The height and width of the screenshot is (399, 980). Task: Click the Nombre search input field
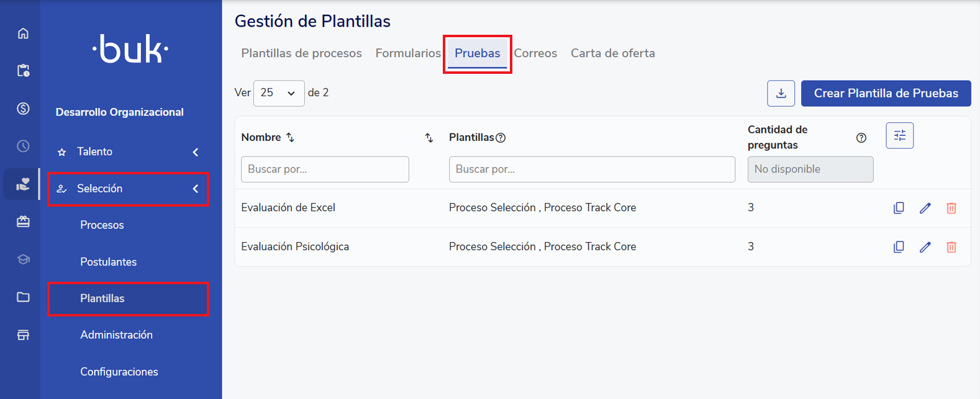coord(325,169)
